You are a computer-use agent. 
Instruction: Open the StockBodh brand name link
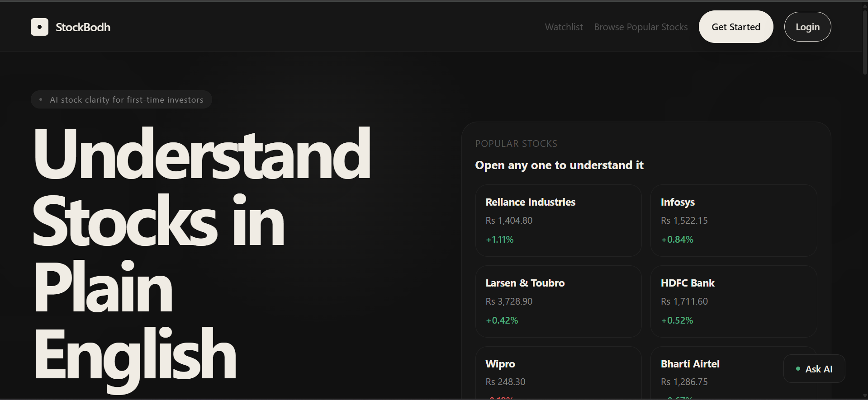(x=83, y=27)
